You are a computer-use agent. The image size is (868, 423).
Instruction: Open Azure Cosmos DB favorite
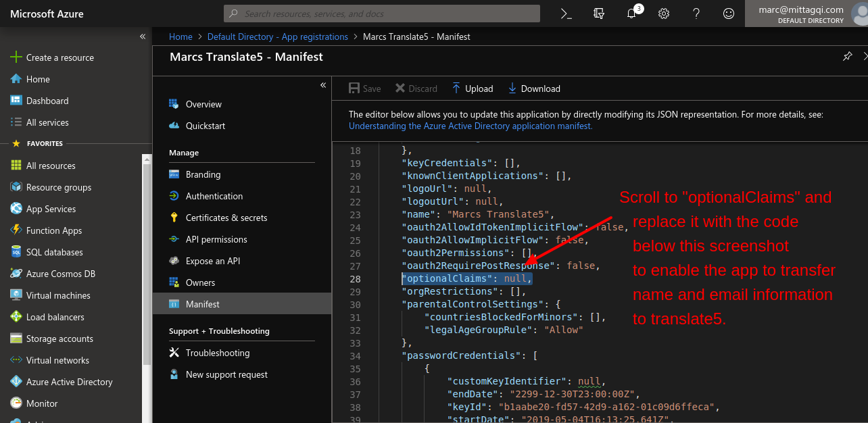point(52,274)
